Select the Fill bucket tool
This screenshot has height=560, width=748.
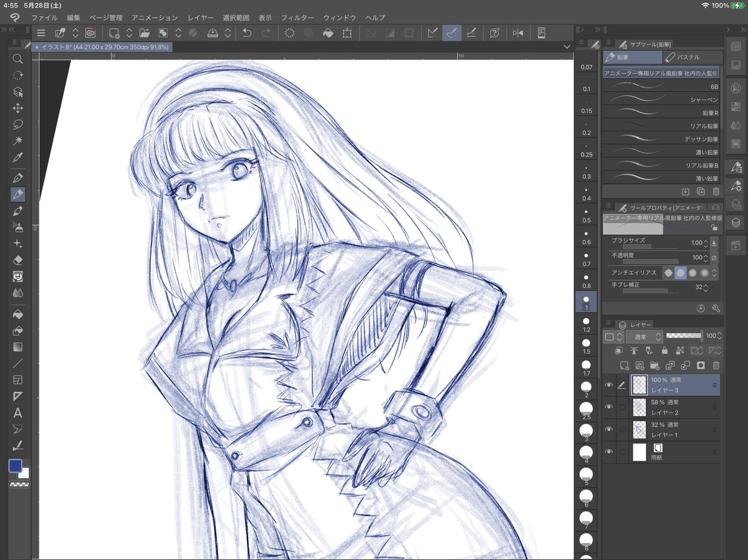[17, 315]
